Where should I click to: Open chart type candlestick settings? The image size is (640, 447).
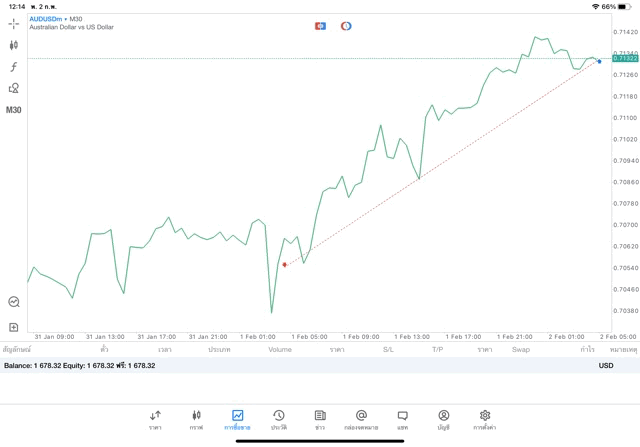click(14, 45)
